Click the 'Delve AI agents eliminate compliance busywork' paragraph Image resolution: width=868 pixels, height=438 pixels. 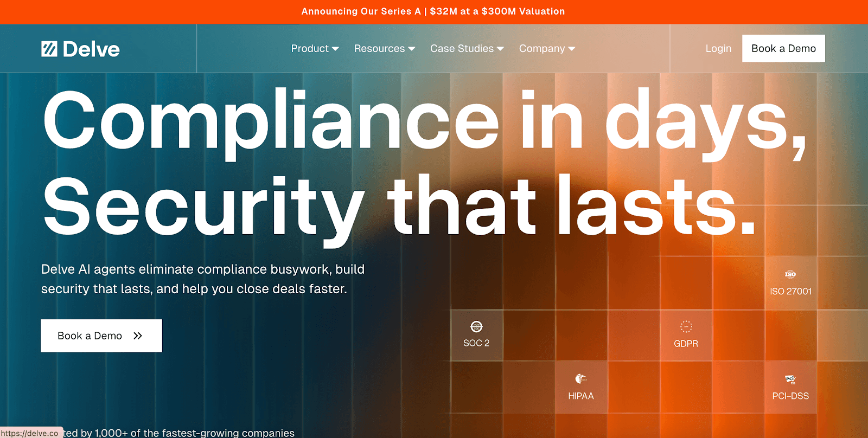[203, 279]
